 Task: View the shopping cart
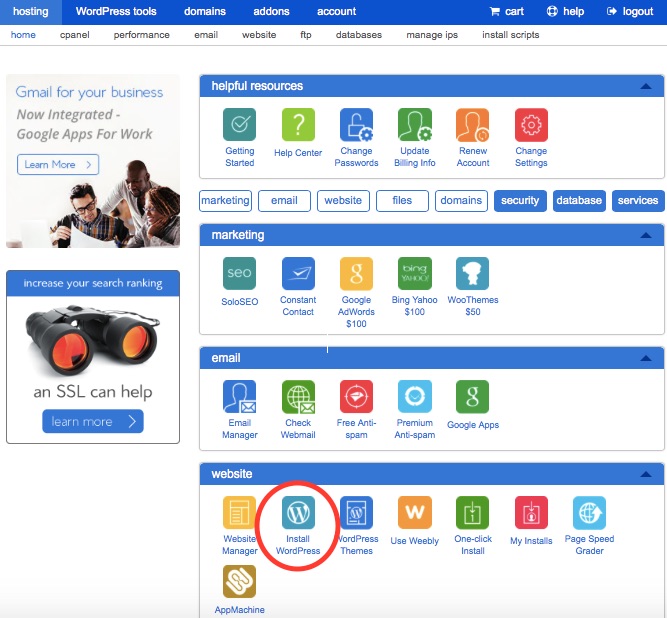click(x=507, y=11)
